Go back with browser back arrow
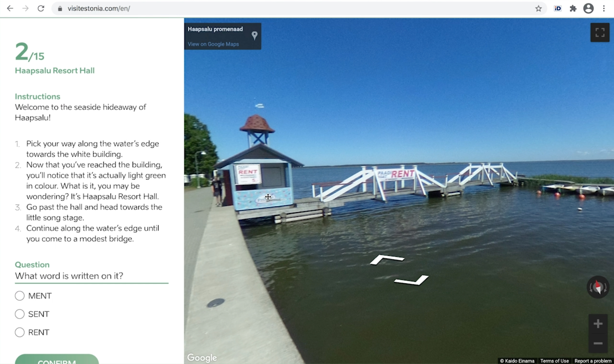614x364 pixels. coord(10,8)
